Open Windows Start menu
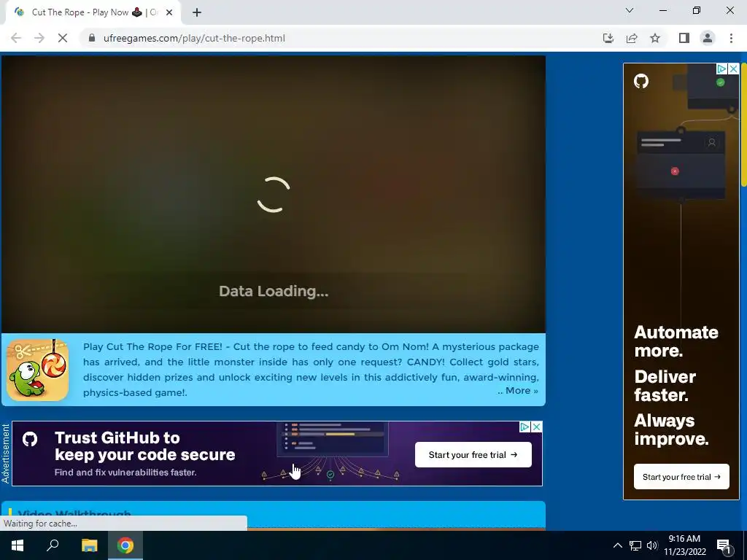 pyautogui.click(x=18, y=545)
